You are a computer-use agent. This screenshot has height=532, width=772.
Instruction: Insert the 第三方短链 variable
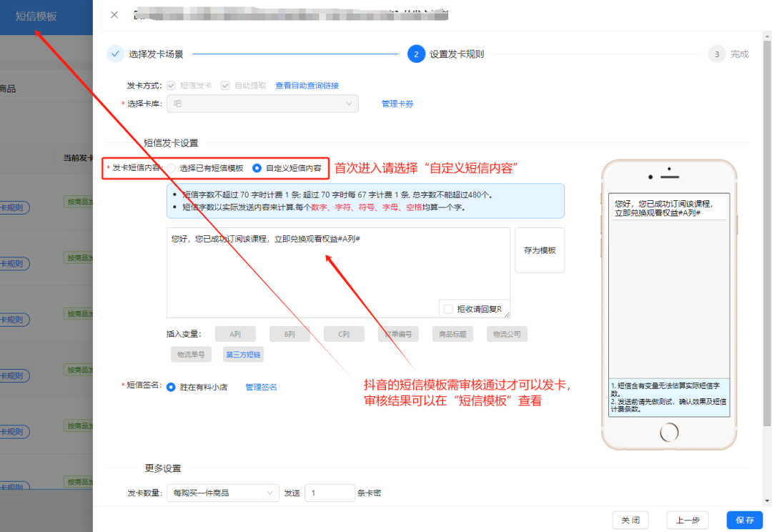click(x=243, y=354)
